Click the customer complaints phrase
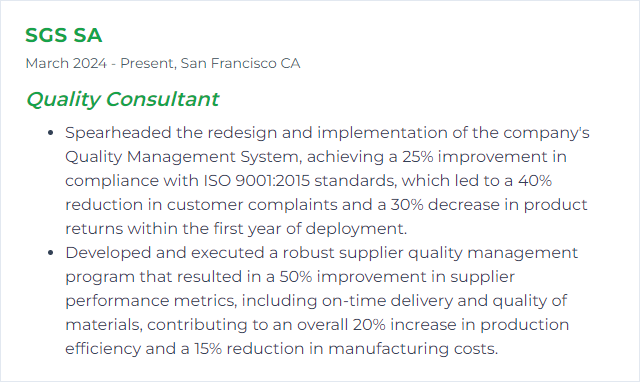This screenshot has width=640, height=382. (x=252, y=204)
